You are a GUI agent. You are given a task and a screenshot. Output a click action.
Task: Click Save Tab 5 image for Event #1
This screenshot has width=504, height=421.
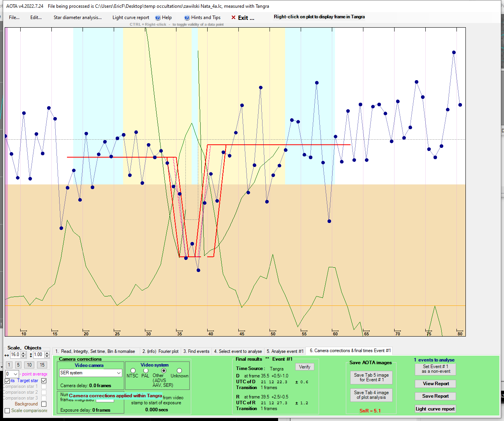tap(371, 377)
